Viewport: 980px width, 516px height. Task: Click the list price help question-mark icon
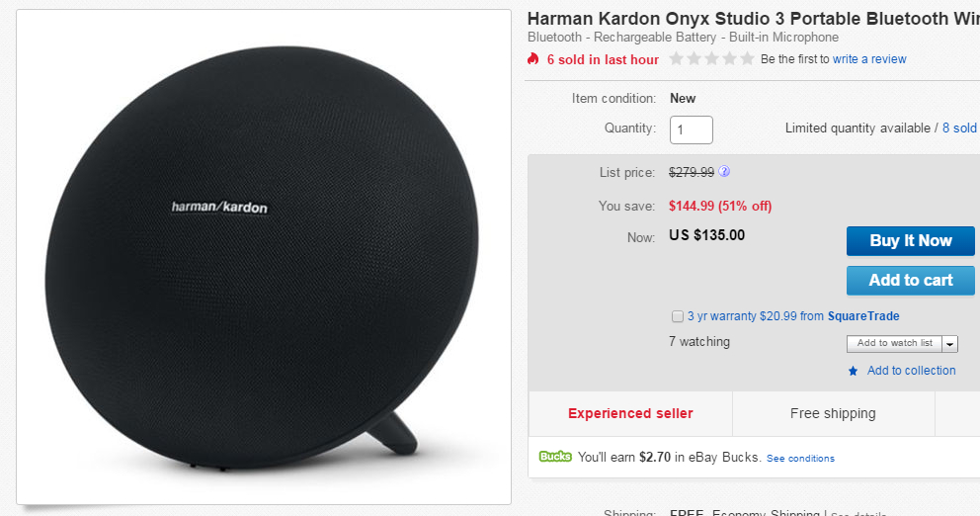click(x=724, y=172)
